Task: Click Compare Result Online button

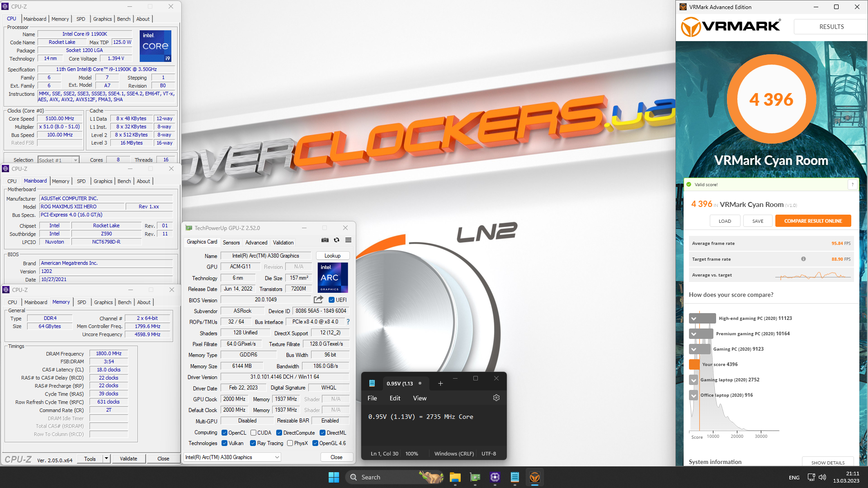Action: (x=813, y=221)
